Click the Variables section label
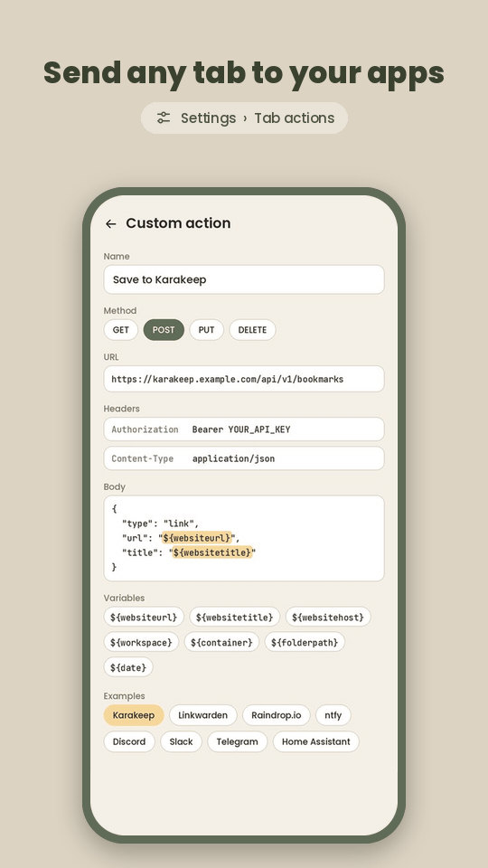 (x=124, y=598)
